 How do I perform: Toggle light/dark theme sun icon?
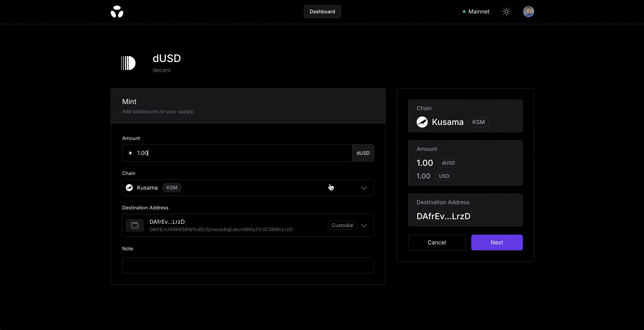[x=506, y=12]
